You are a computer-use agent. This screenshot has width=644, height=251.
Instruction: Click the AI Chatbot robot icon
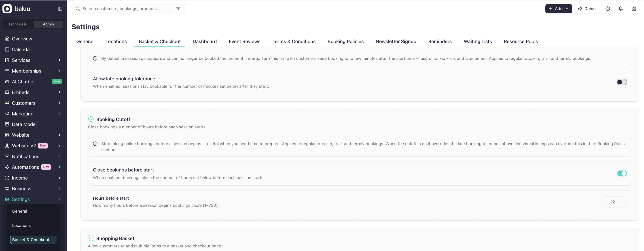point(7,82)
